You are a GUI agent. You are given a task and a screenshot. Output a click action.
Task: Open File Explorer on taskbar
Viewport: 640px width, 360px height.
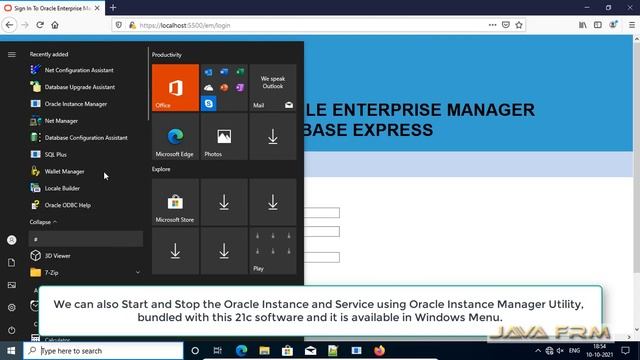[264, 351]
